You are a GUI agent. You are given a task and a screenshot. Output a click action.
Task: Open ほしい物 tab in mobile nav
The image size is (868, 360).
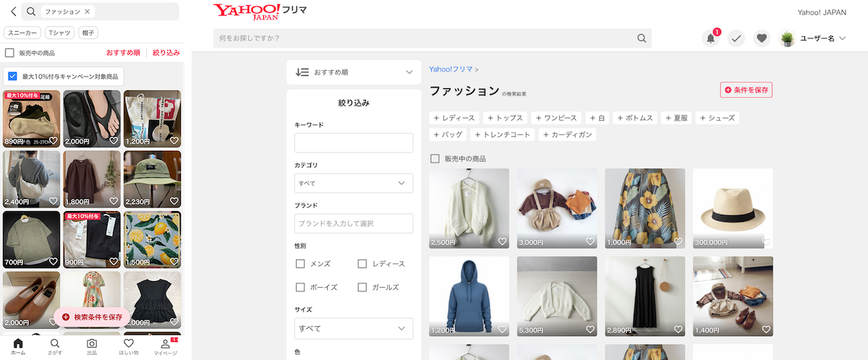click(129, 347)
